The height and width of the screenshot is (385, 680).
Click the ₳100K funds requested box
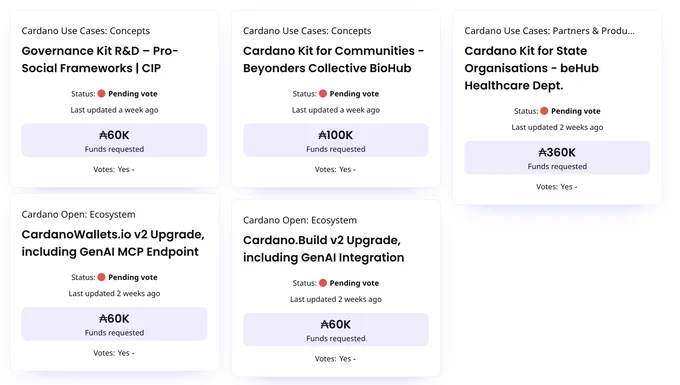pyautogui.click(x=336, y=140)
